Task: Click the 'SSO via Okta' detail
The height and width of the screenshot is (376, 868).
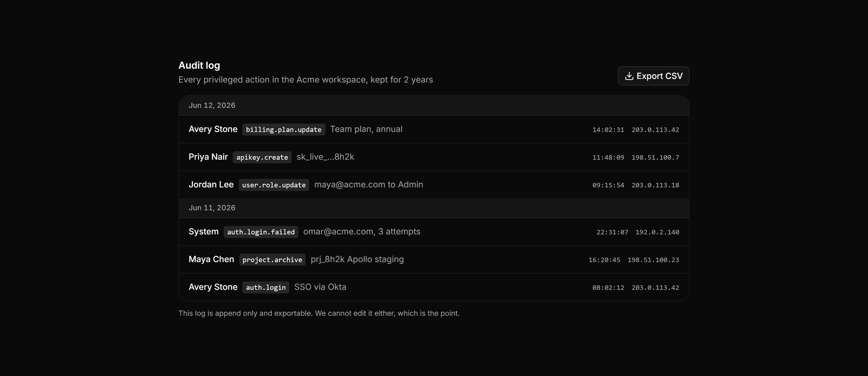Action: pos(320,287)
